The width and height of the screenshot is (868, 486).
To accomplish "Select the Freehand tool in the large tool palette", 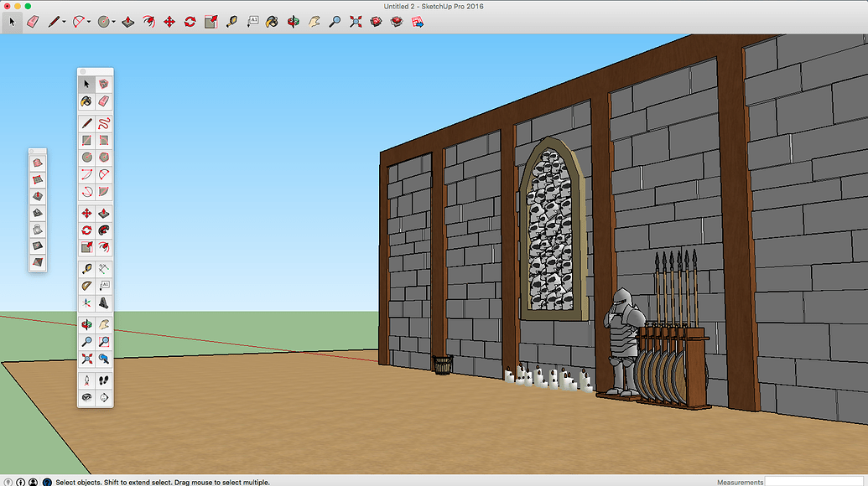I will [x=102, y=121].
